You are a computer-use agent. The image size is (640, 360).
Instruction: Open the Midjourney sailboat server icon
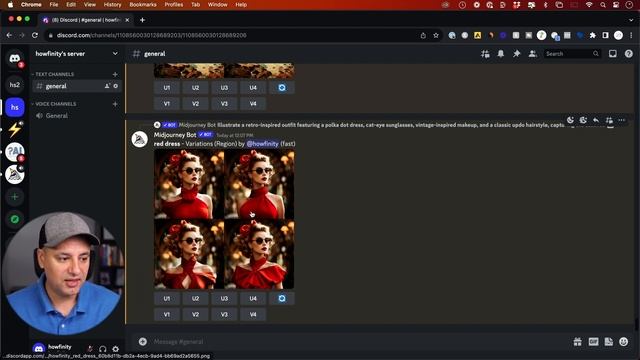coord(15,174)
